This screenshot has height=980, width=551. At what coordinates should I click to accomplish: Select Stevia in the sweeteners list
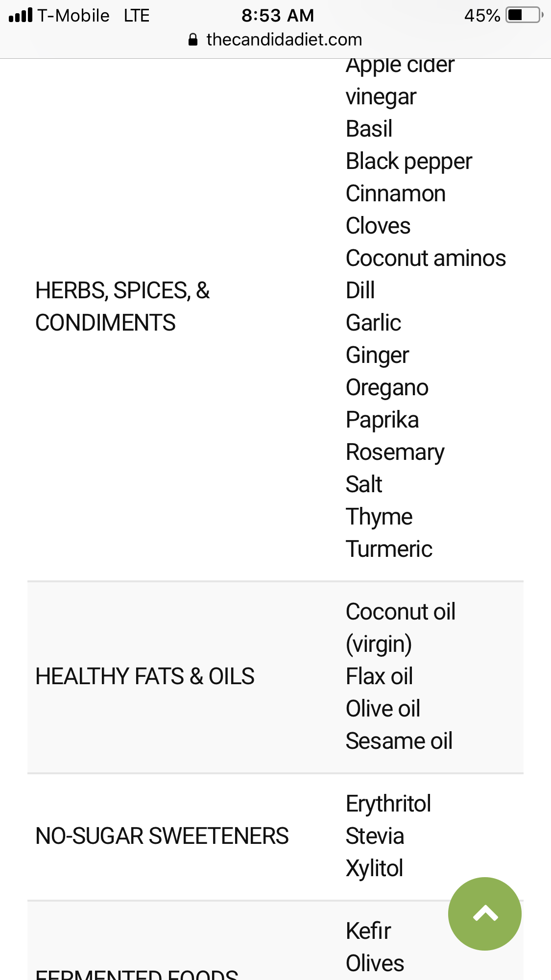[375, 836]
